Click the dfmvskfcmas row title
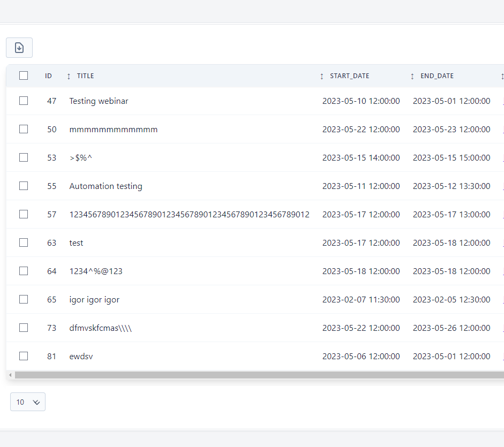Image resolution: width=504 pixels, height=447 pixels. tap(100, 328)
